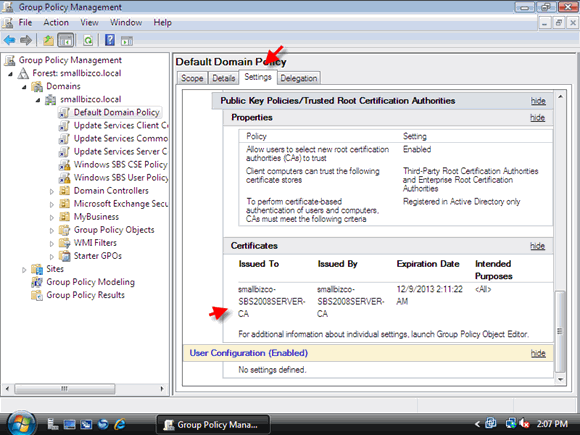Click the 2:07 PM system clock

coord(552,424)
